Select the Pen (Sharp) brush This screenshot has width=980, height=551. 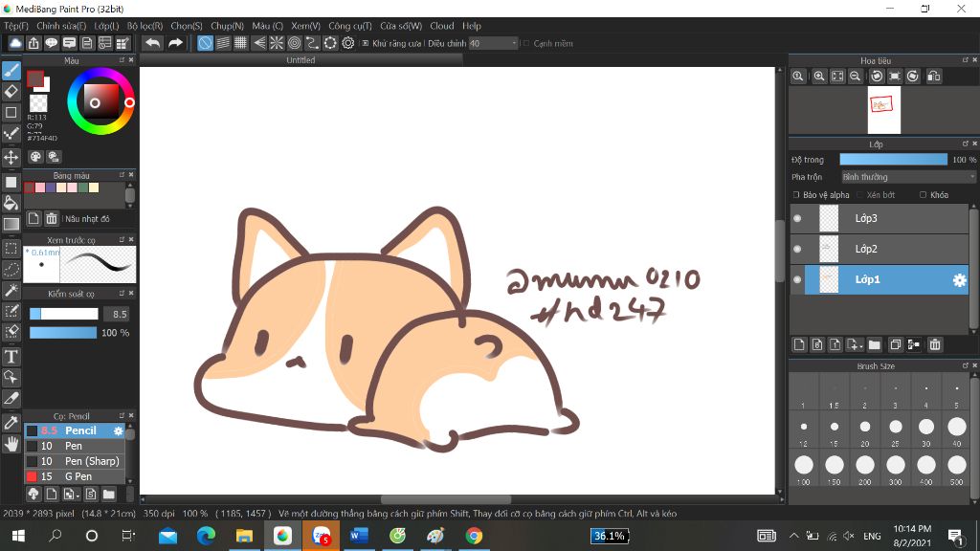(75, 461)
